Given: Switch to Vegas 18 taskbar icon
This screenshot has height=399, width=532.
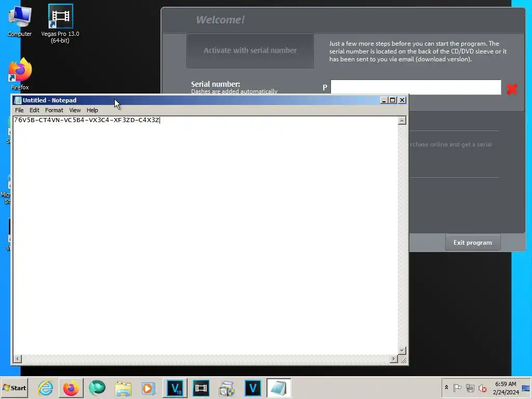Looking at the screenshot, I should [175, 388].
